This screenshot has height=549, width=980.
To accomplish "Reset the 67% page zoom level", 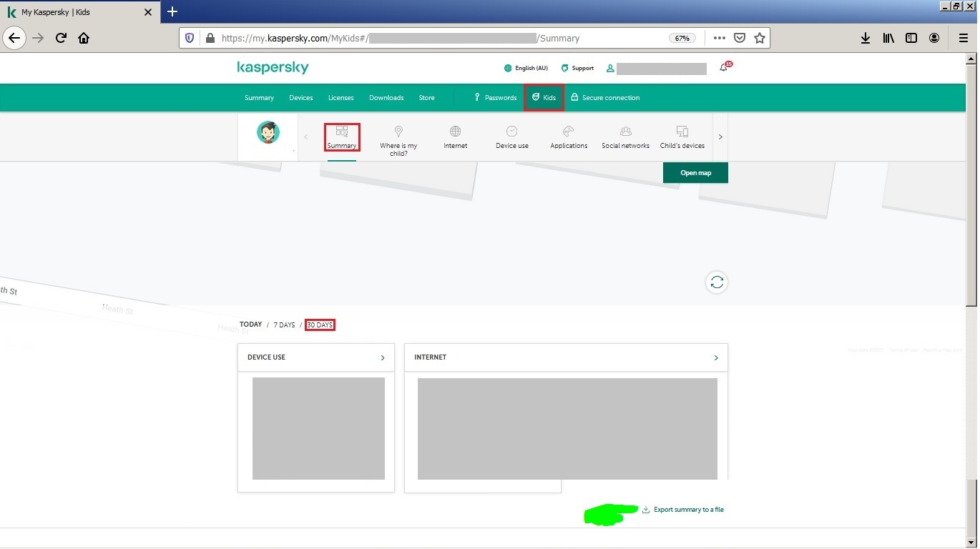I will click(682, 38).
